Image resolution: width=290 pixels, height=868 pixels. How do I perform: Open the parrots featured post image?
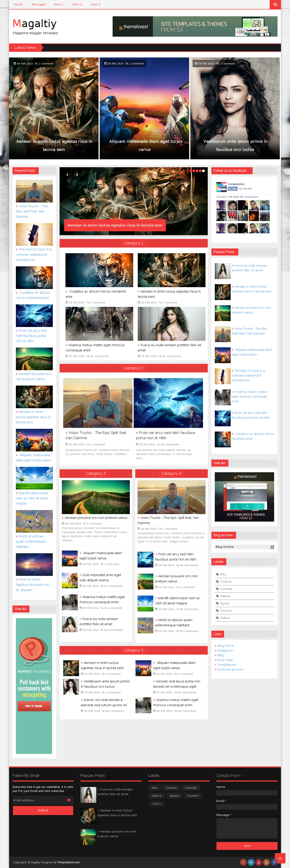[x=144, y=108]
